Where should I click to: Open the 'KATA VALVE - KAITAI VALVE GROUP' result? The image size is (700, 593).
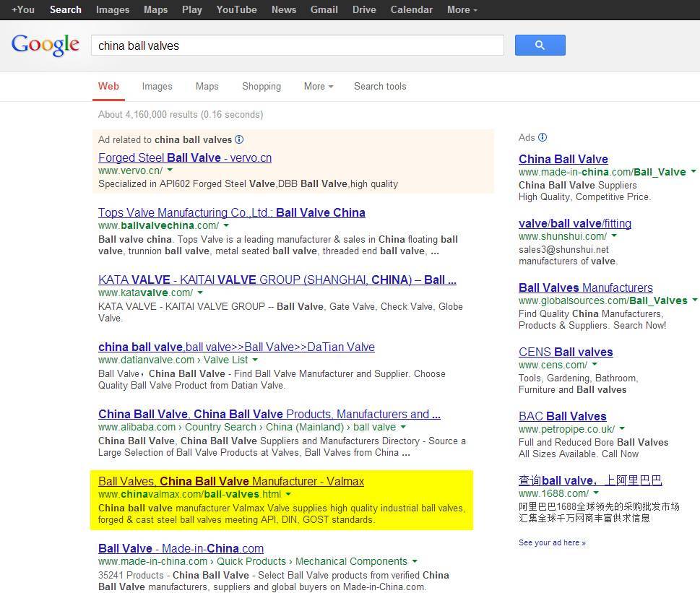(x=277, y=280)
